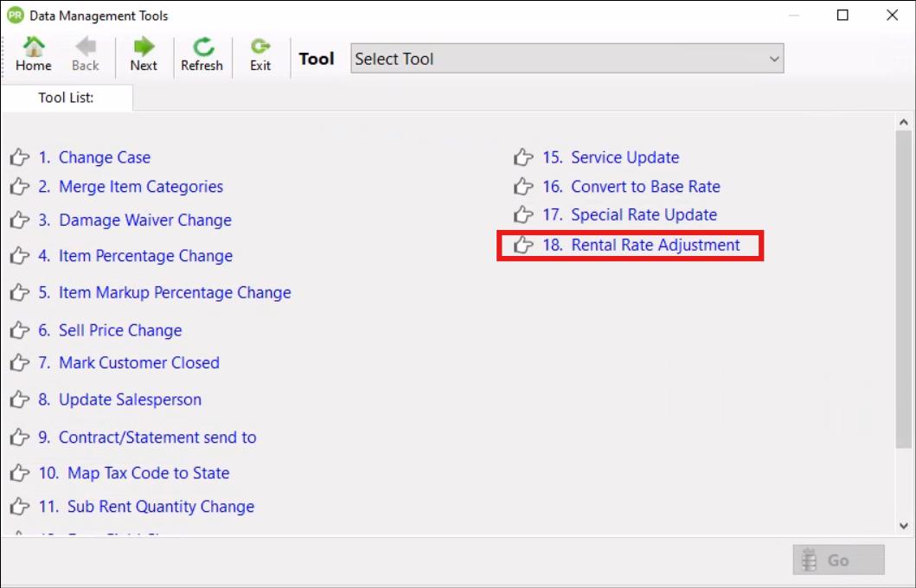Viewport: 916px width, 588px height.
Task: Click hand icon next to Service Update
Action: click(523, 158)
